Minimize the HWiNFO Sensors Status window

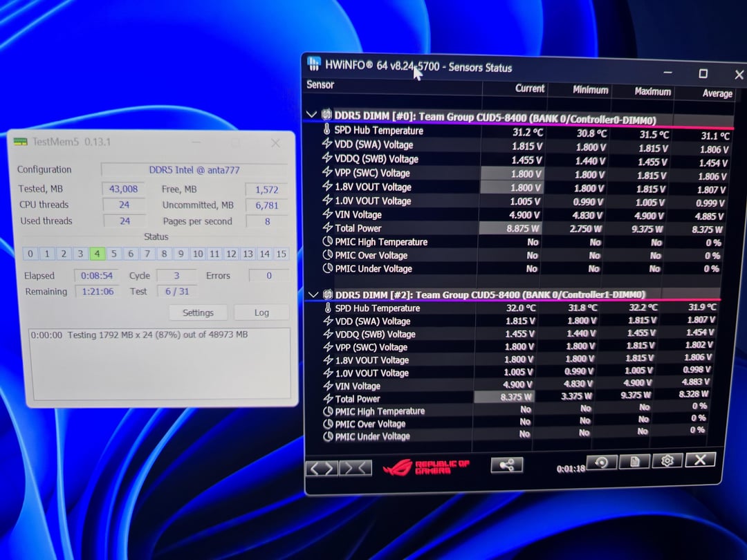(x=668, y=73)
